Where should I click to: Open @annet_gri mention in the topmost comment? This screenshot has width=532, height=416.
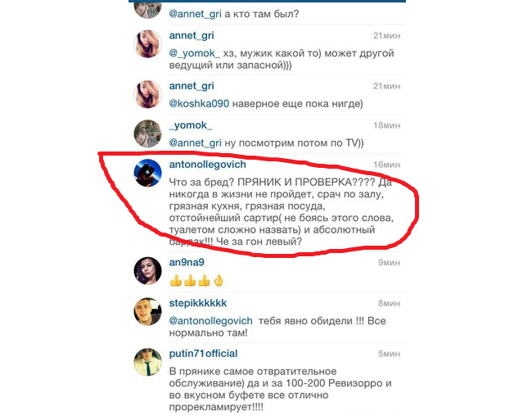(195, 14)
